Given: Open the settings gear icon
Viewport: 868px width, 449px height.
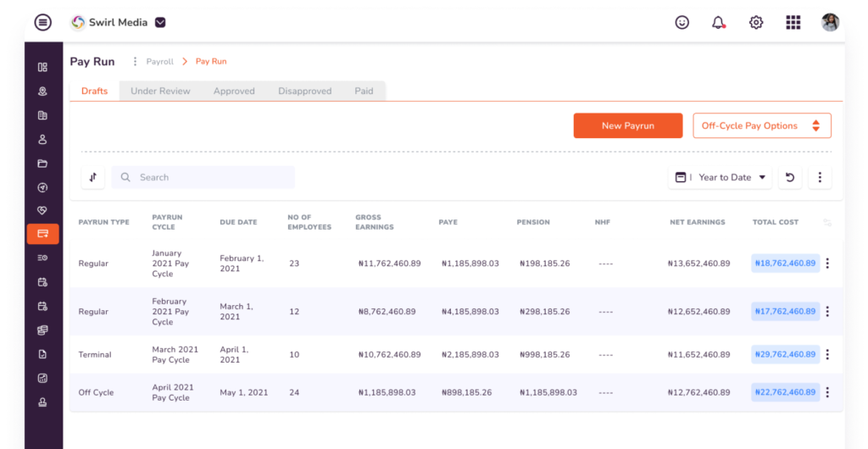Looking at the screenshot, I should point(756,23).
